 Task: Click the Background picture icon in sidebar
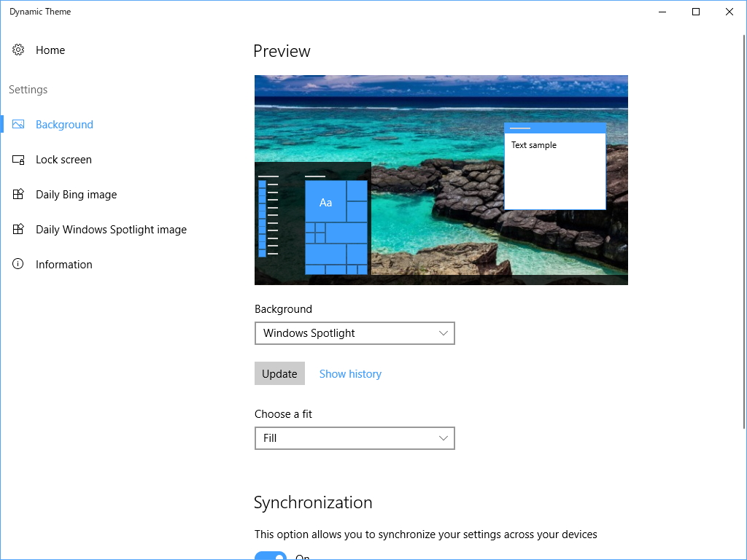coord(18,124)
